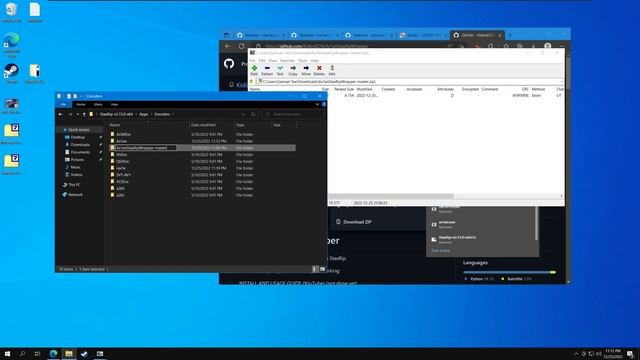Open Desktop in Explorer sidebar
Viewport: 640px width, 360px height.
pyautogui.click(x=78, y=137)
